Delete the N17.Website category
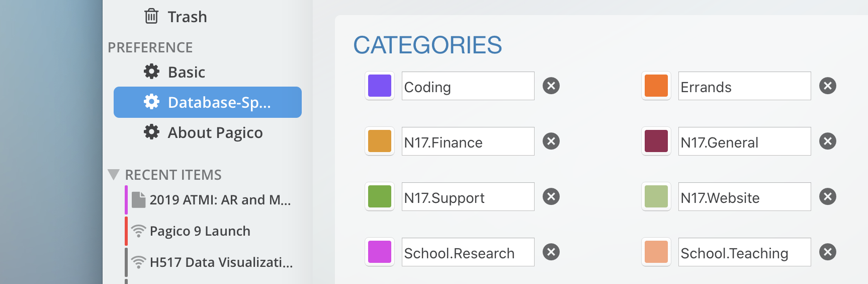This screenshot has height=284, width=868. (827, 197)
